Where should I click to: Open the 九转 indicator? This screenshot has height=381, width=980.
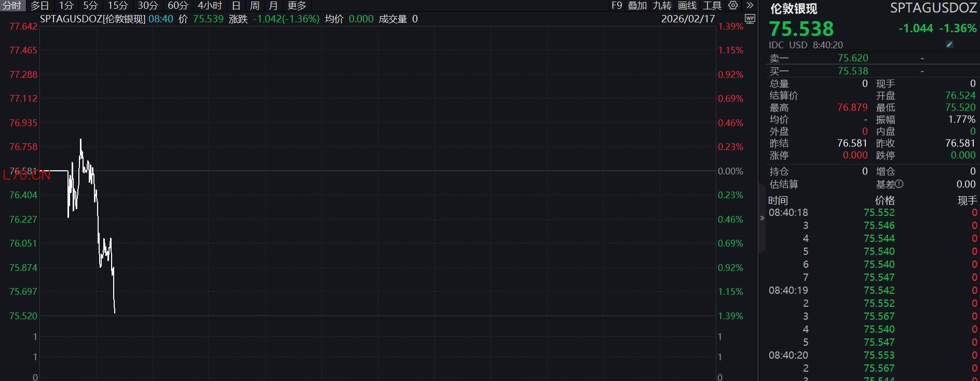662,5
